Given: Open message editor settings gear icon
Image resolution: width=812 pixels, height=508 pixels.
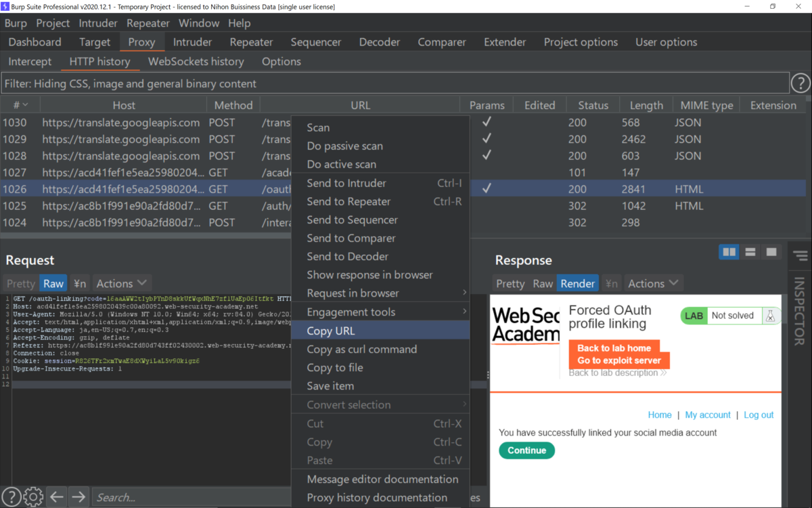Looking at the screenshot, I should point(33,496).
